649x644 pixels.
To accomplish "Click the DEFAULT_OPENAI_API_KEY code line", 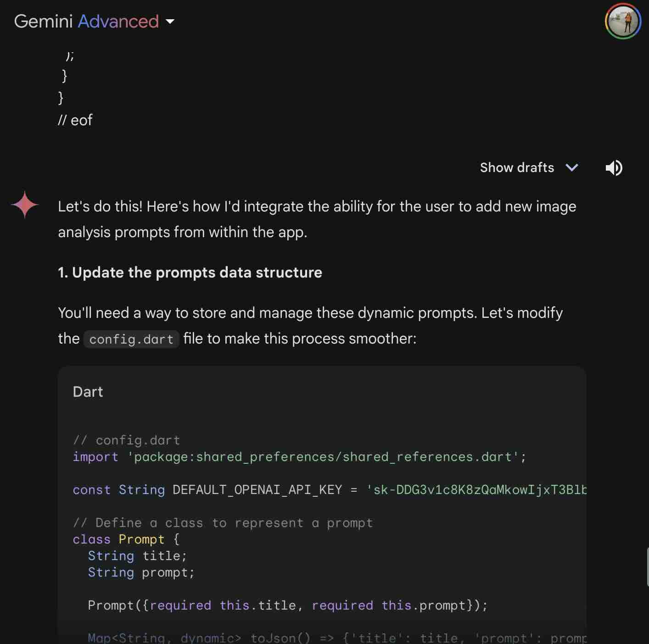I will (330, 490).
